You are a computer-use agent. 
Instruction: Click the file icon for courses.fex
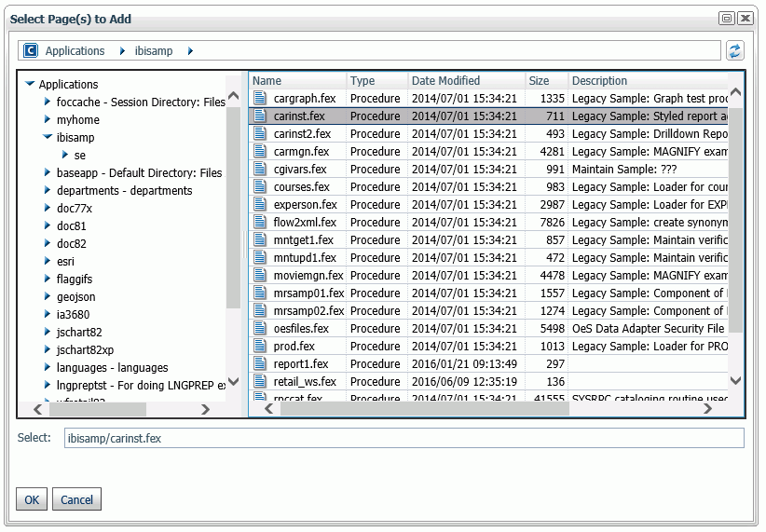[x=260, y=186]
